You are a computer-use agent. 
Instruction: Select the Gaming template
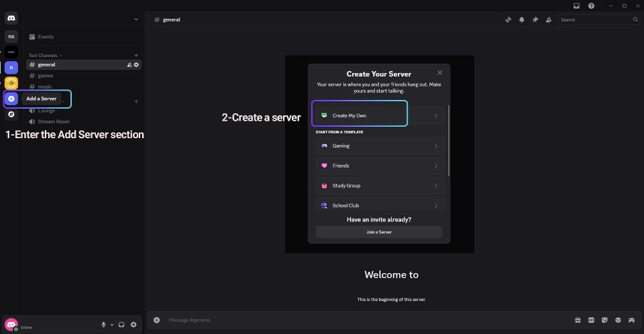coord(380,146)
